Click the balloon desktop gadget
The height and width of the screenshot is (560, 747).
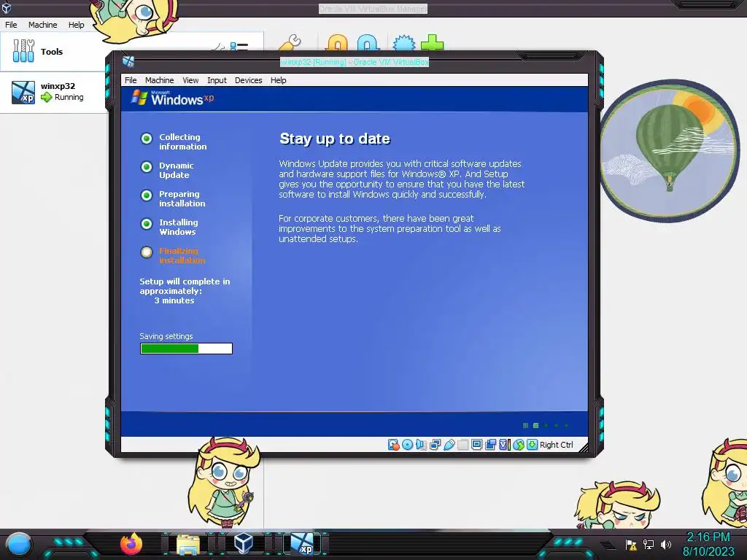point(670,152)
